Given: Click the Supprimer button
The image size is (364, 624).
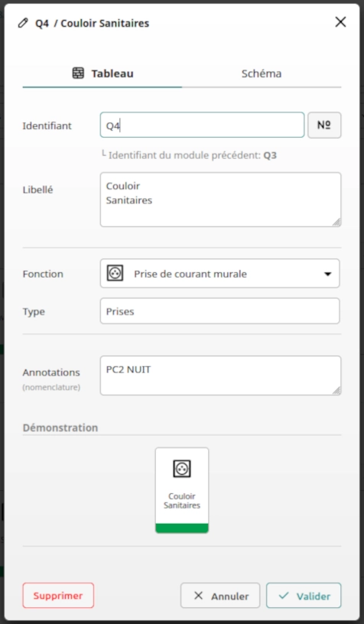Looking at the screenshot, I should [58, 596].
